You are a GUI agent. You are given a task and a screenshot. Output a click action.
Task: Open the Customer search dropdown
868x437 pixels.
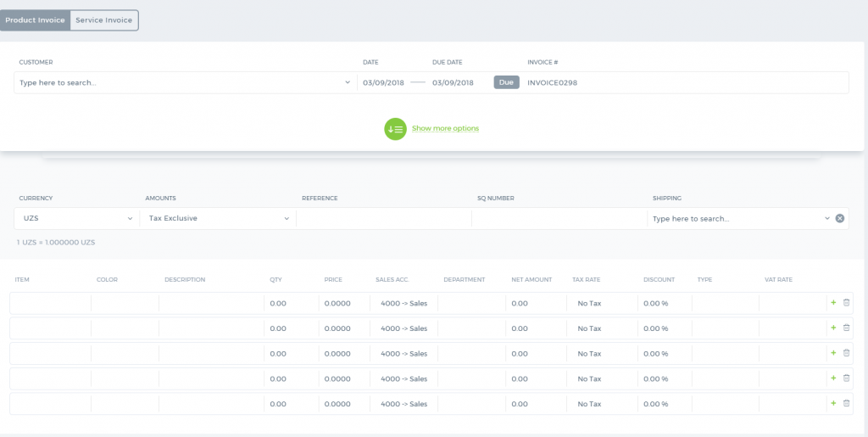click(186, 82)
